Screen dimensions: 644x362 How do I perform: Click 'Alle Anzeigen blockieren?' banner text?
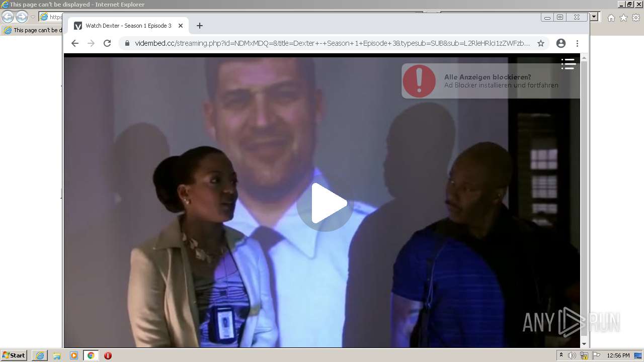[488, 77]
